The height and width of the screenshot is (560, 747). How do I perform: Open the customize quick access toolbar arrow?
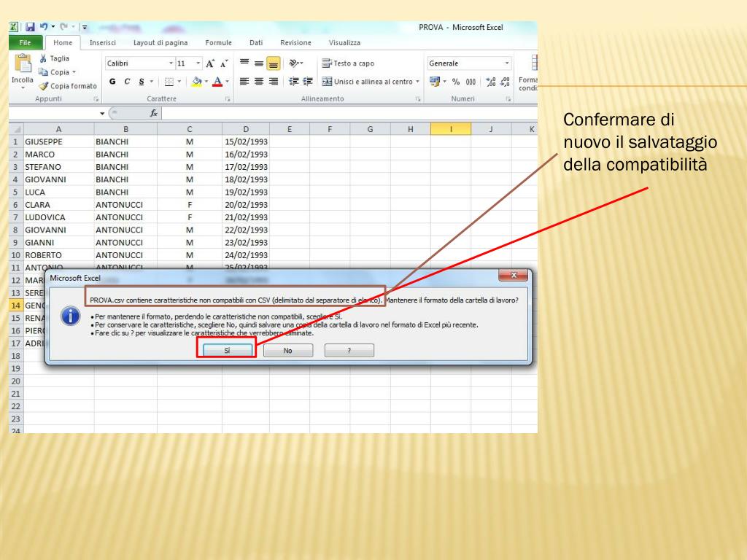click(x=85, y=27)
